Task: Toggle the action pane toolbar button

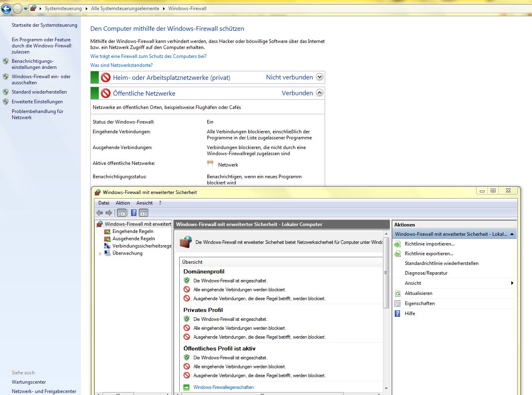Action: (143, 213)
